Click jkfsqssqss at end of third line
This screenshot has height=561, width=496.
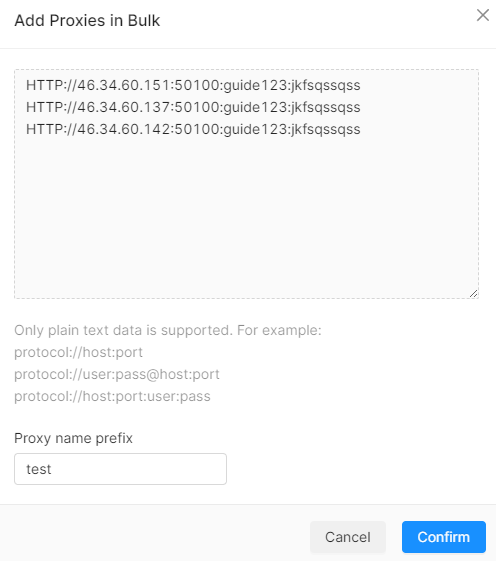[x=326, y=129]
